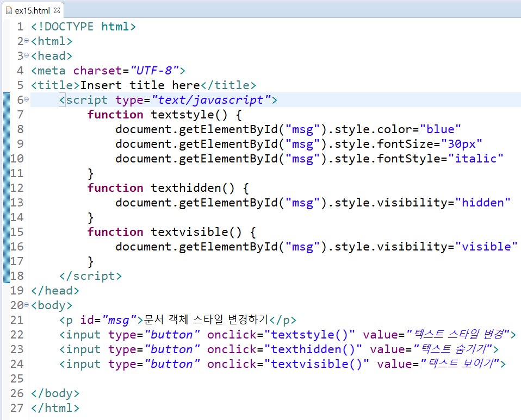Click the closing script tag on line 18
Image resolution: width=521 pixels, height=420 pixels.
coord(90,276)
